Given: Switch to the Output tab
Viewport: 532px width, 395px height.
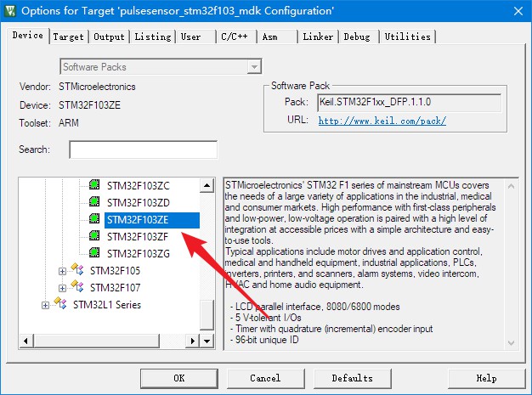Looking at the screenshot, I should (x=109, y=37).
